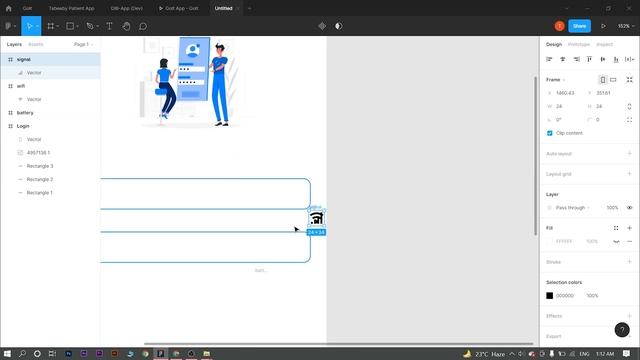Switch to the Design tab
The width and height of the screenshot is (640, 360).
point(554,44)
